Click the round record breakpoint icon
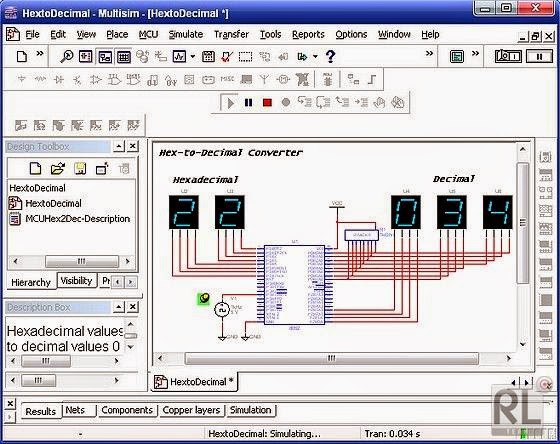 click(x=286, y=103)
